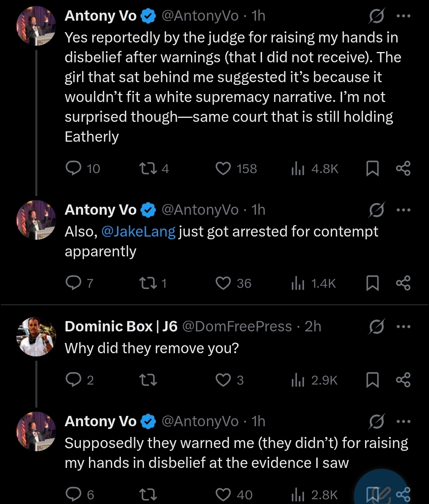Image resolution: width=429 pixels, height=504 pixels.
Task: Open Grok icon on the first tweet
Action: point(376,16)
